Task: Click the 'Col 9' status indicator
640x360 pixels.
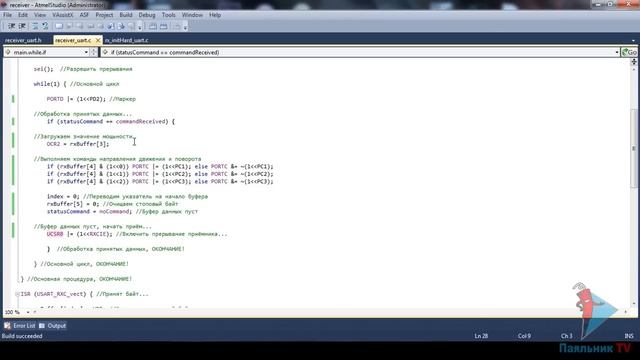Action: tap(524, 336)
